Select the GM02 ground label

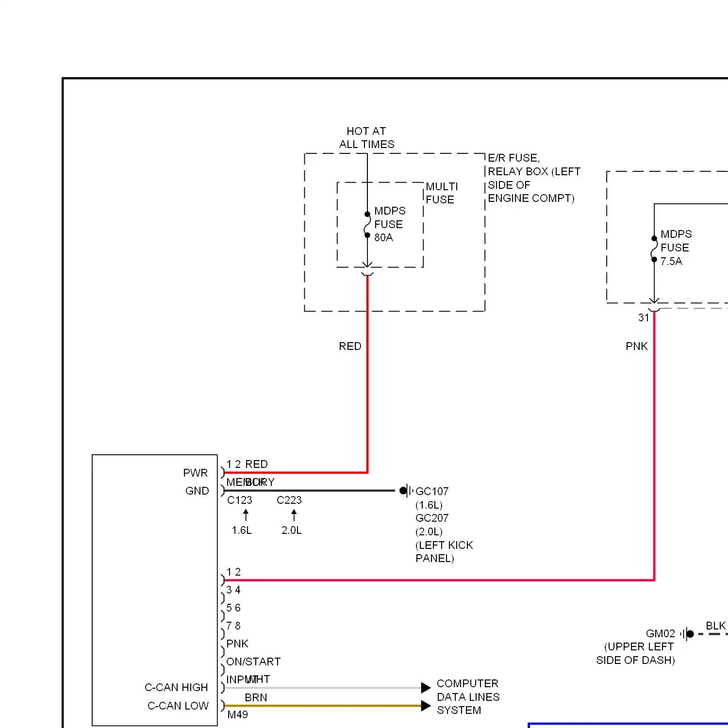[x=661, y=633]
